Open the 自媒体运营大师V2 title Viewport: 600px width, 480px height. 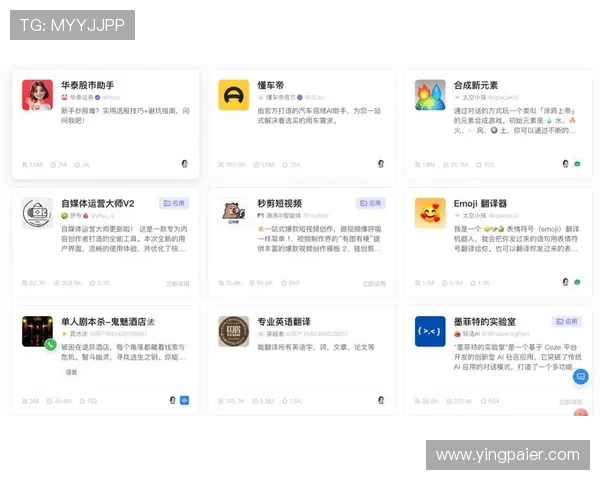[98, 203]
